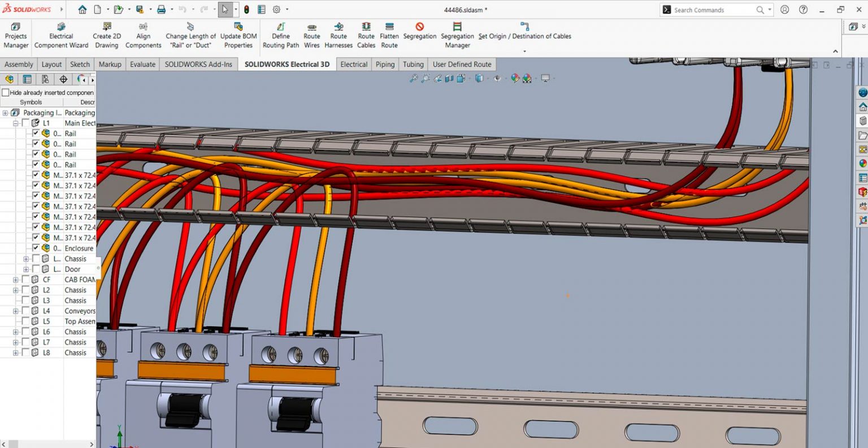Launch the Projects Manager
This screenshot has height=448, width=868.
coord(15,36)
